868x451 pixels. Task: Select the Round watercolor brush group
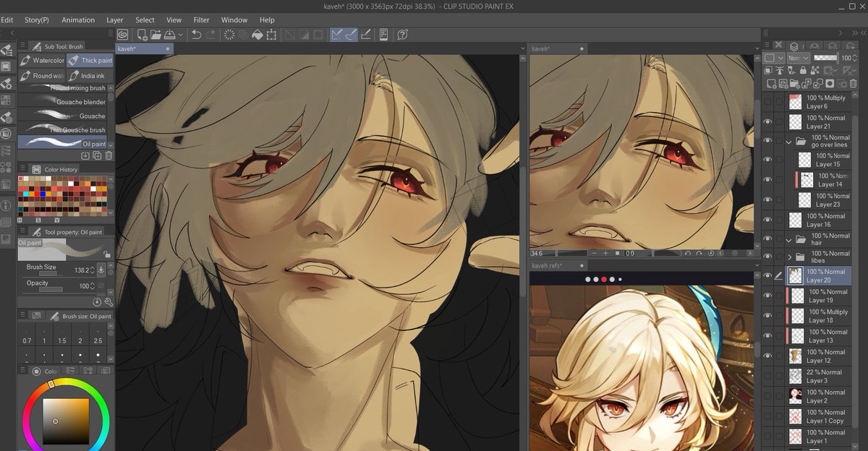pos(41,76)
